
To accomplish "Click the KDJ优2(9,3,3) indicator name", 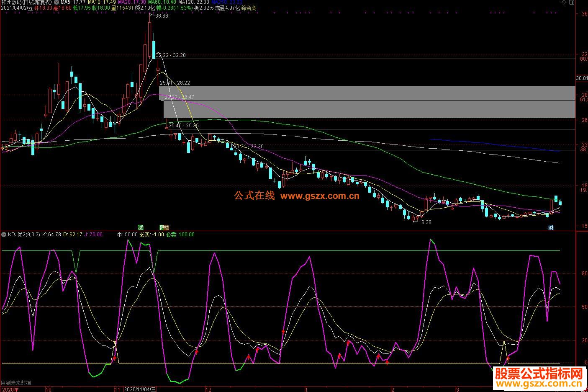I will click(24, 235).
